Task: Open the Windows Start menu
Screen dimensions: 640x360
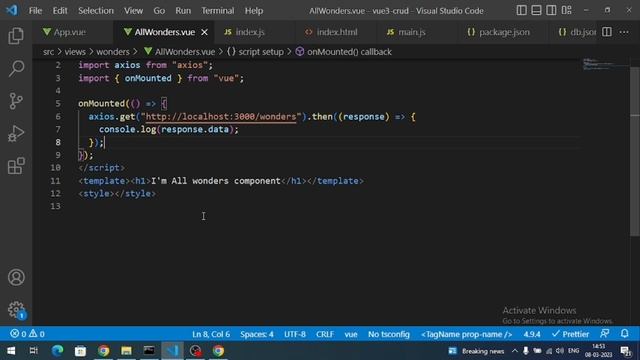Action: coord(11,351)
